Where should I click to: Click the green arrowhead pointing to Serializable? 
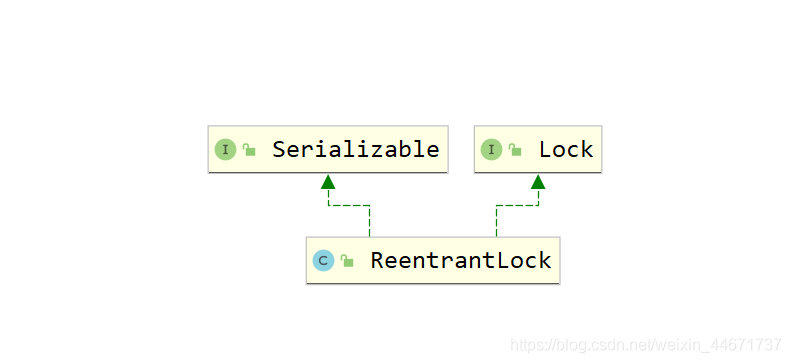[x=328, y=182]
